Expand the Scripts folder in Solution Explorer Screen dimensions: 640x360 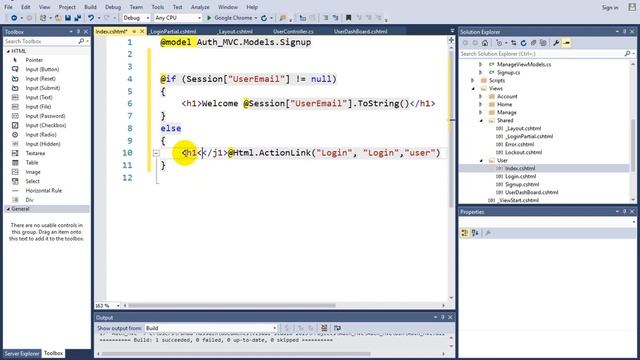[473, 80]
